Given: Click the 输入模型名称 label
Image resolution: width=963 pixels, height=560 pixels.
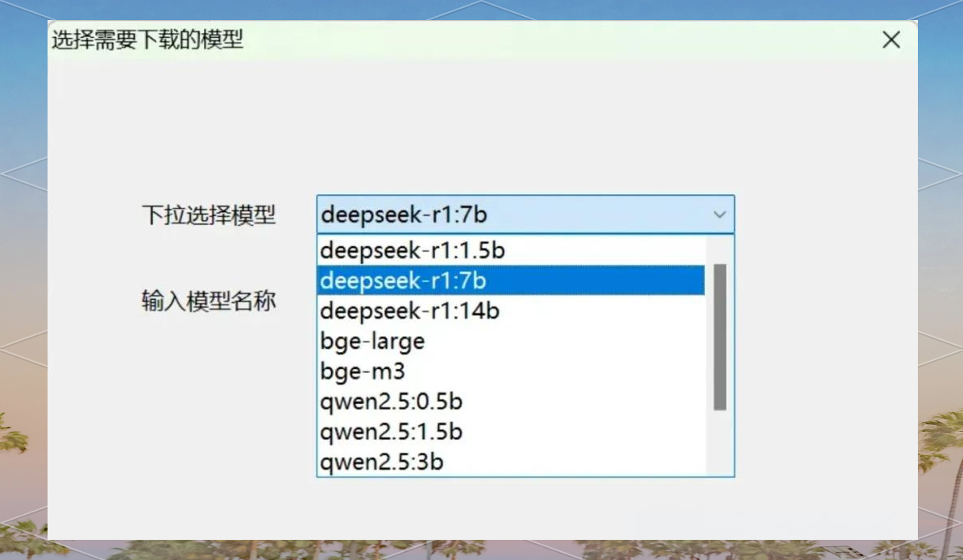Looking at the screenshot, I should (209, 301).
